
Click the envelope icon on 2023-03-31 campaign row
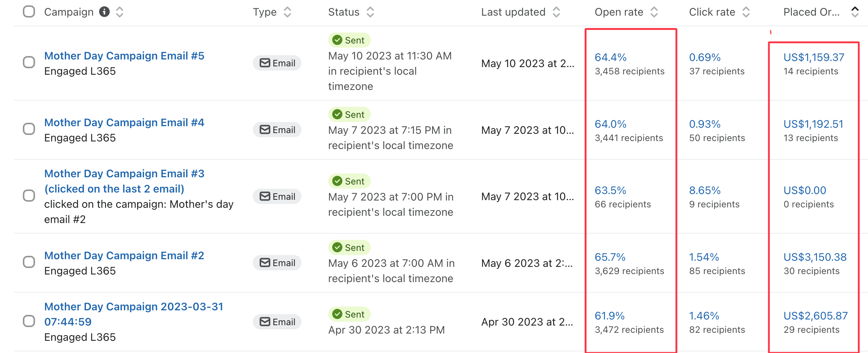coord(264,322)
